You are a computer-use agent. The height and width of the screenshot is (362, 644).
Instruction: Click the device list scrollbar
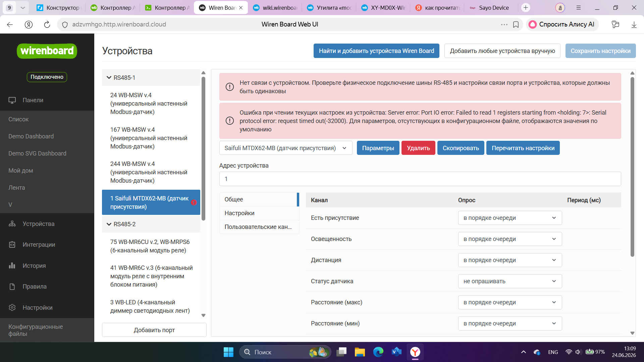pyautogui.click(x=203, y=148)
